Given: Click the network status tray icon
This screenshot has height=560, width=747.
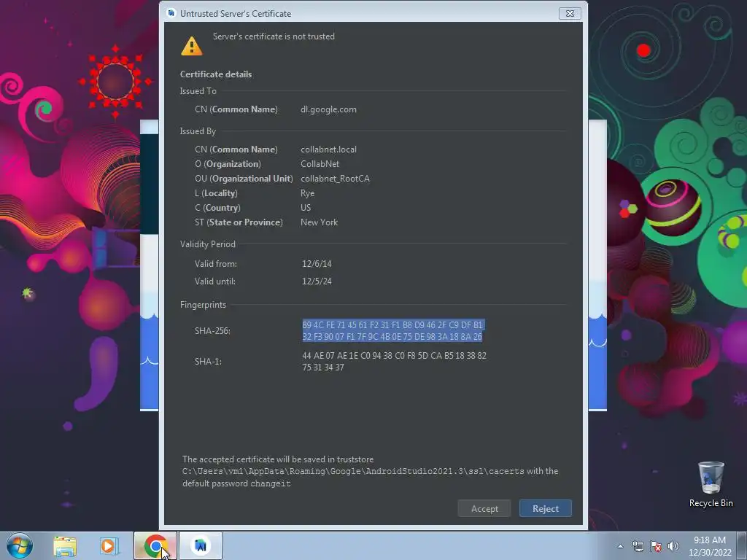Looking at the screenshot, I should (638, 546).
